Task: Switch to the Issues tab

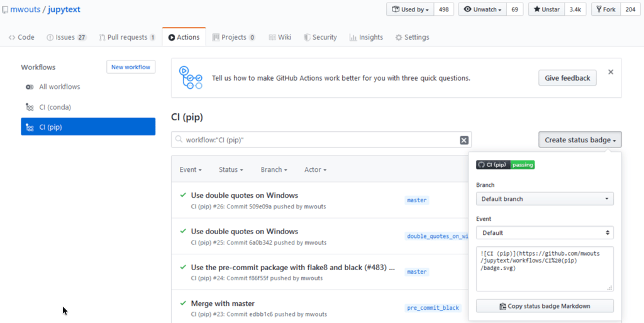Action: pyautogui.click(x=67, y=37)
